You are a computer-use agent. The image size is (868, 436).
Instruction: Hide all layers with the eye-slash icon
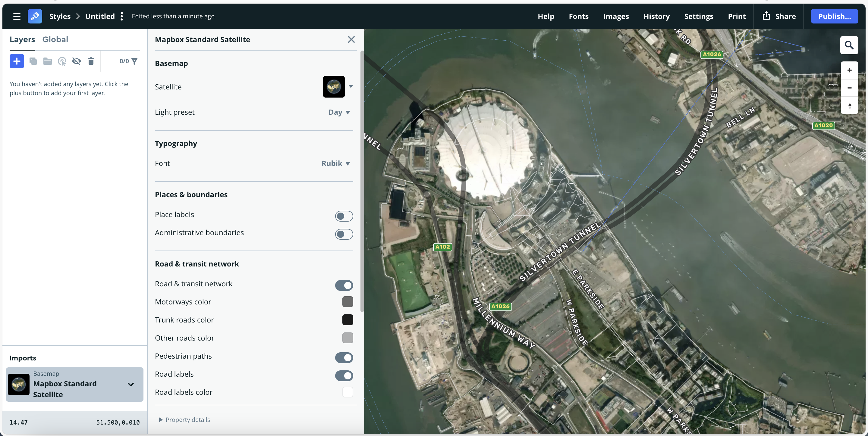pyautogui.click(x=76, y=61)
